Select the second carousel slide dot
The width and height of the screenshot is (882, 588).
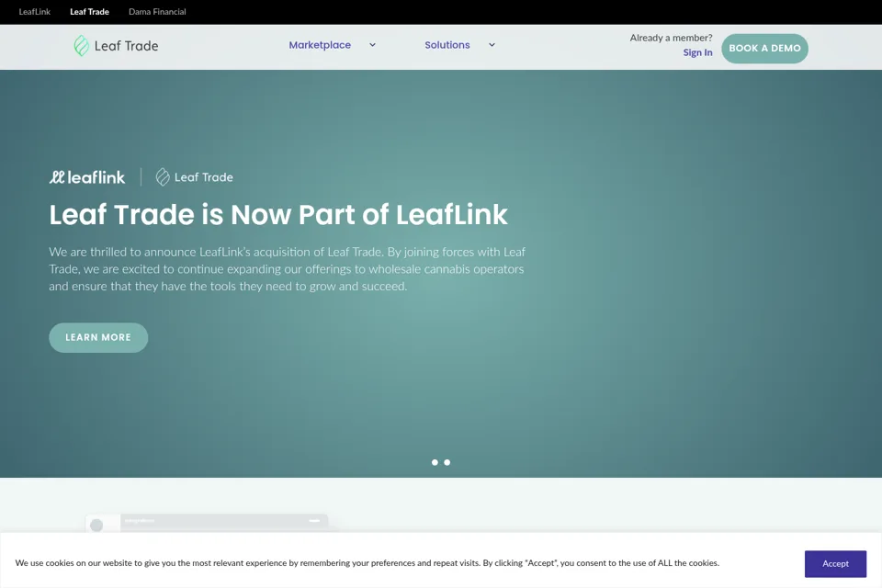tap(447, 462)
